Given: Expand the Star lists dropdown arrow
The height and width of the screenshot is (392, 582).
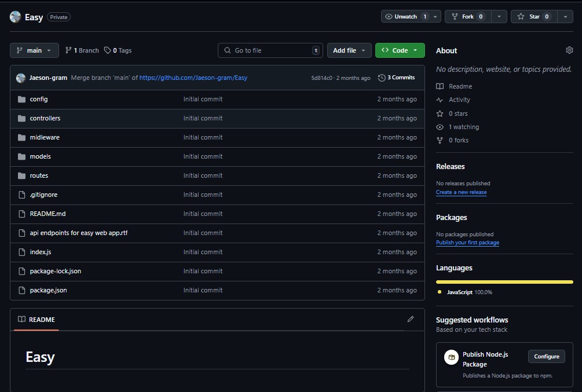Looking at the screenshot, I should tap(565, 17).
